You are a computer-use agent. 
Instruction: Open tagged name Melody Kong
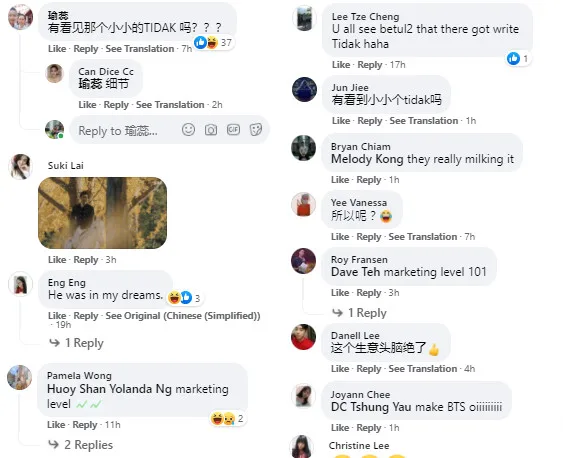(367, 159)
